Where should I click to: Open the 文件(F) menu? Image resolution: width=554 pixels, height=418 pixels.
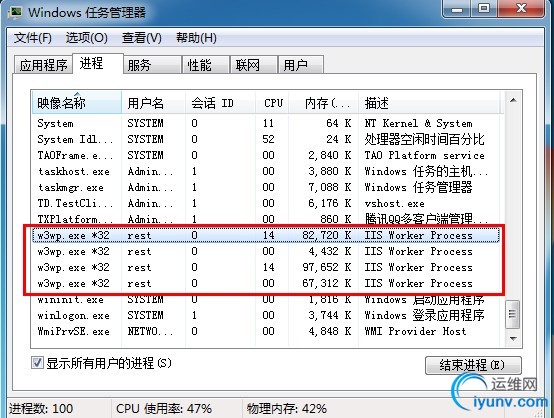[33, 38]
